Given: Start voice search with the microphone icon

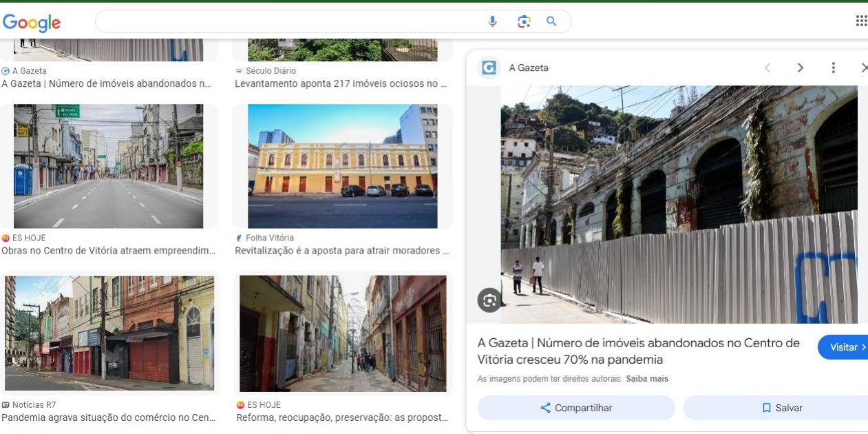Looking at the screenshot, I should pyautogui.click(x=492, y=21).
